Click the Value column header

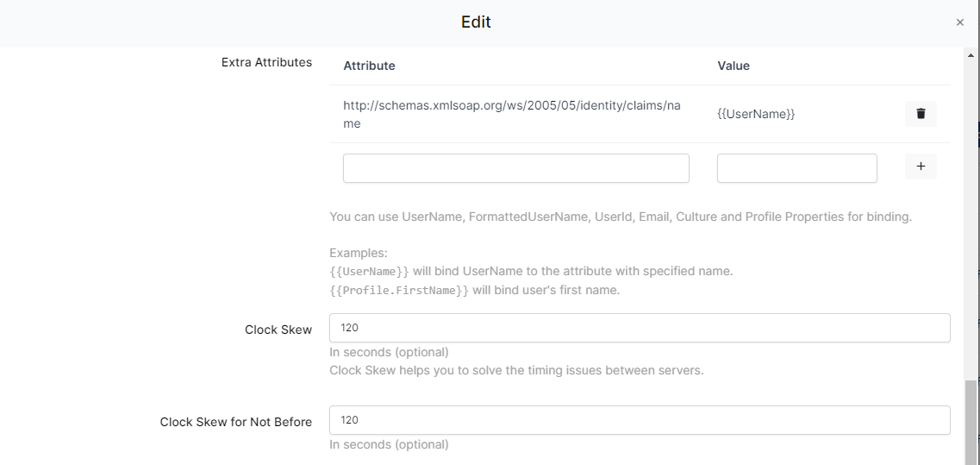733,66
